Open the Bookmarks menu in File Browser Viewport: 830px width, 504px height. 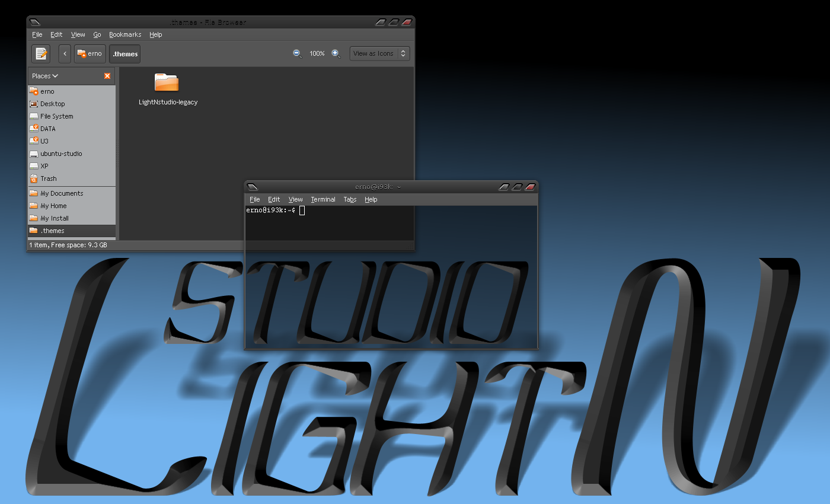pyautogui.click(x=124, y=35)
